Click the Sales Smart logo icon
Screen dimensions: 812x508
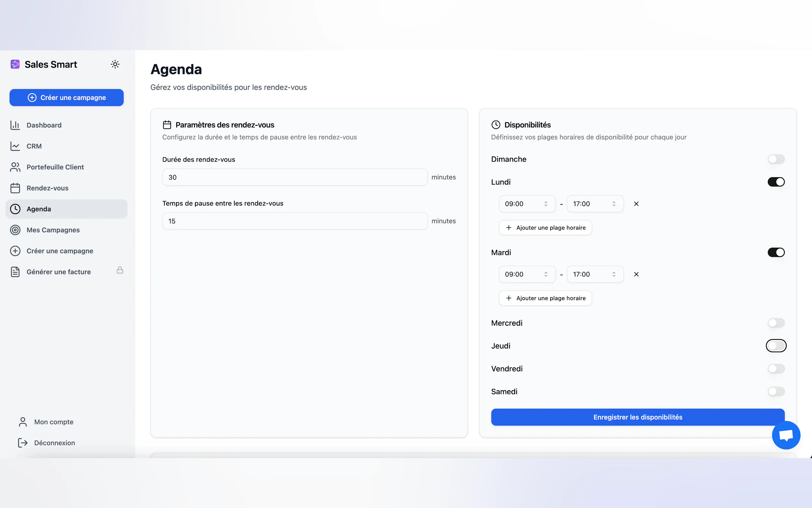click(15, 64)
